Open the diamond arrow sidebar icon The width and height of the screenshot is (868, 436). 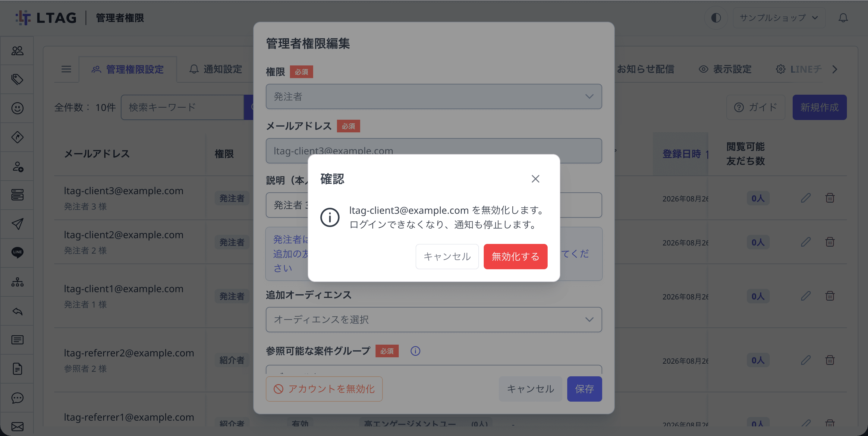(17, 137)
